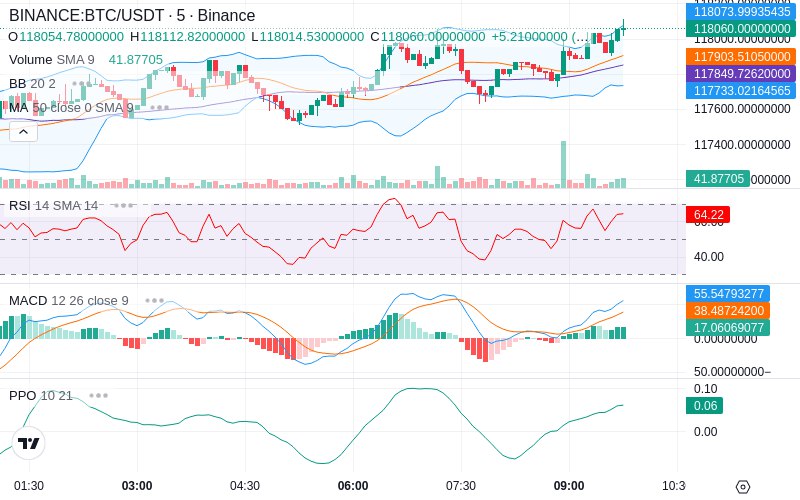
Task: Click the high price H118112.82000000 readout
Action: [187, 37]
